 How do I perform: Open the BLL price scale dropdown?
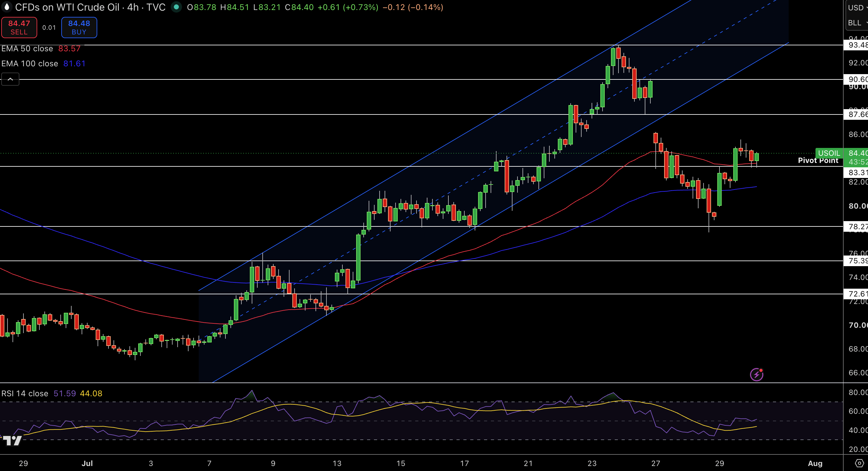[x=857, y=23]
